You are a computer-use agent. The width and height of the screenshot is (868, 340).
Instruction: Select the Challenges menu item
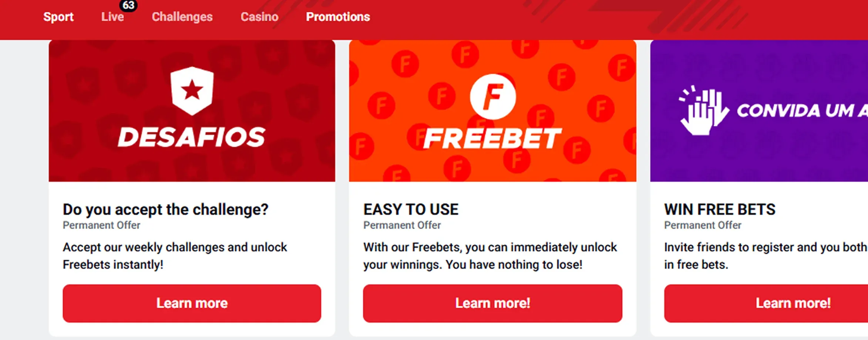[x=182, y=17]
